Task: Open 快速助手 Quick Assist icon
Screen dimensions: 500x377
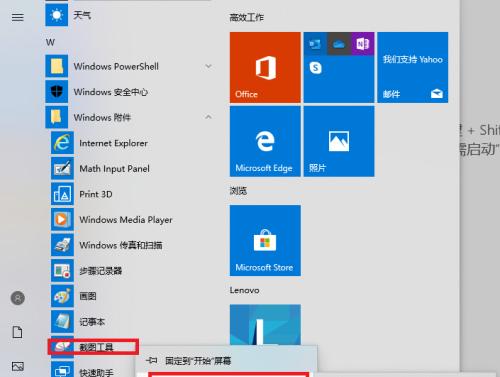Action: pos(62,369)
